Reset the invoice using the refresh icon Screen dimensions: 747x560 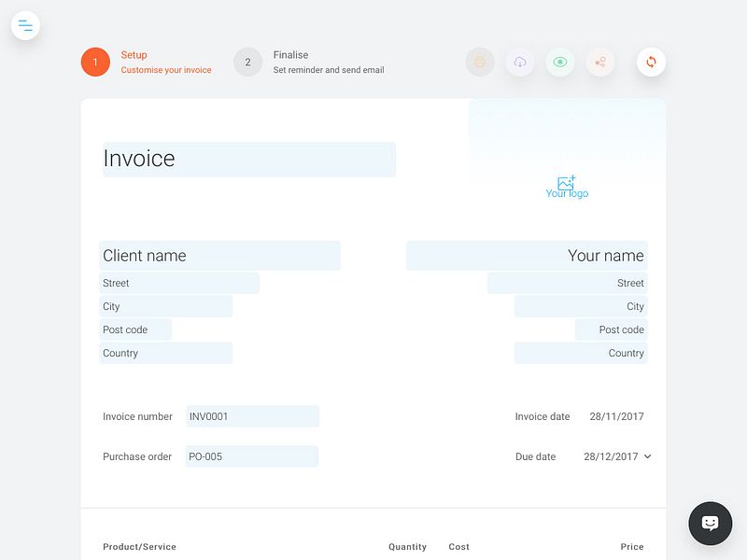pos(651,62)
